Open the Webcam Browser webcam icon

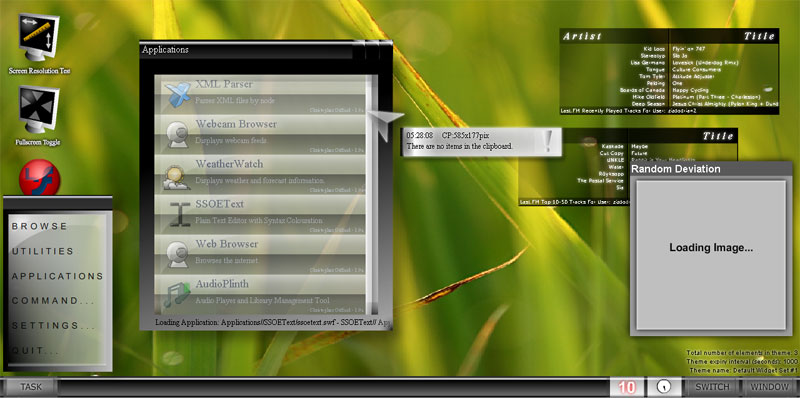[x=177, y=135]
